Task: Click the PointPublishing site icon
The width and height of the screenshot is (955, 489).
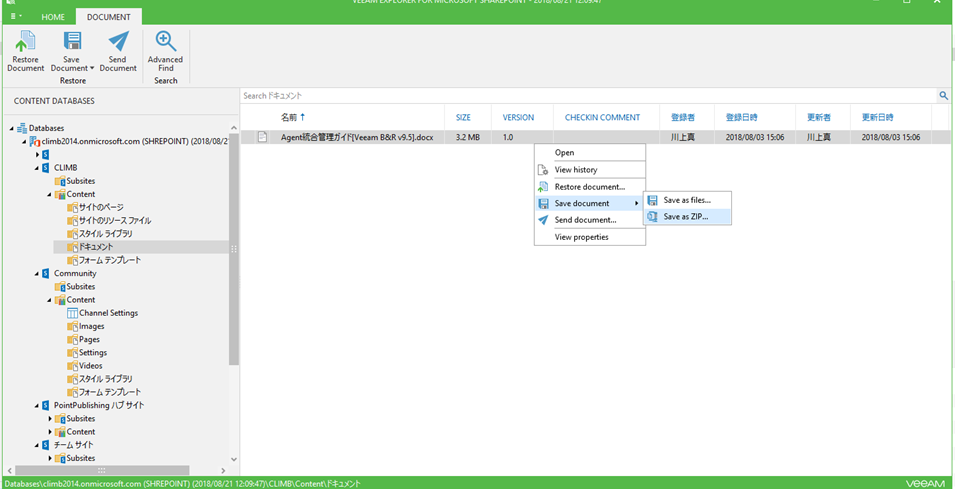Action: click(46, 406)
